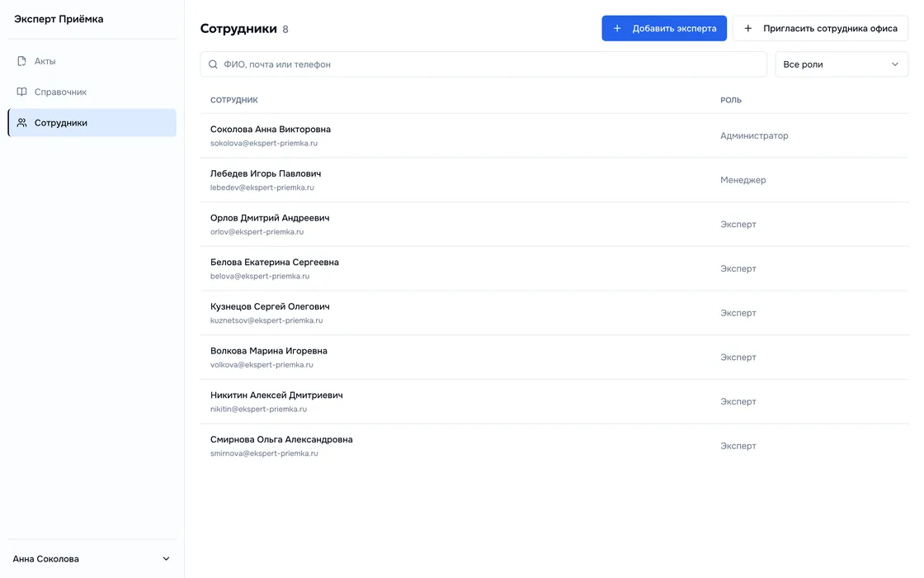Click email sokolova@ekspert-priemka.ru

click(x=264, y=144)
